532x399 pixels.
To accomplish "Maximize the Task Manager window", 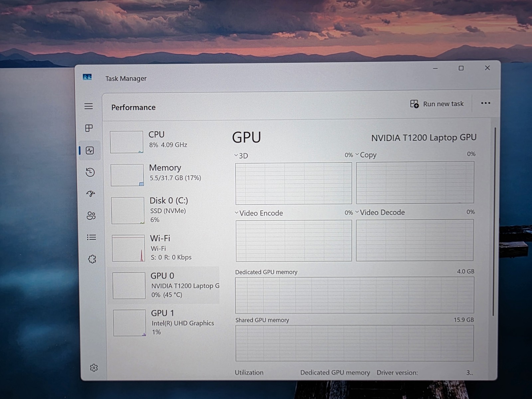I will click(461, 68).
